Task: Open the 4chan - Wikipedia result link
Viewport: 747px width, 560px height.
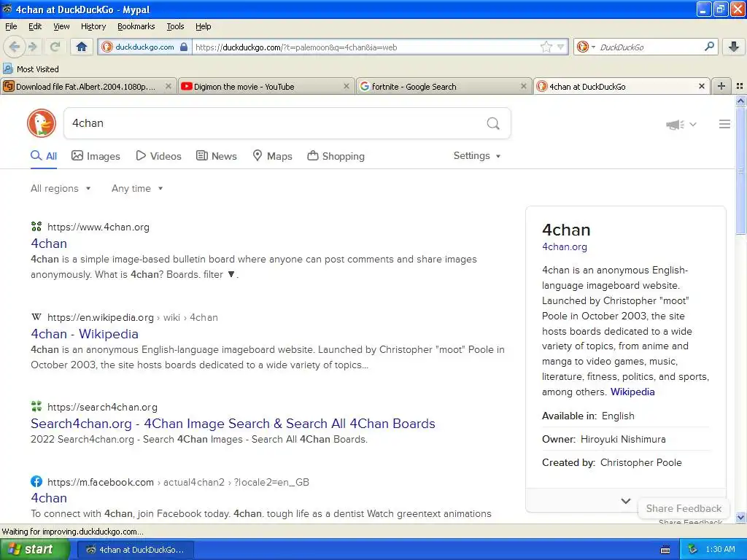Action: pos(85,334)
